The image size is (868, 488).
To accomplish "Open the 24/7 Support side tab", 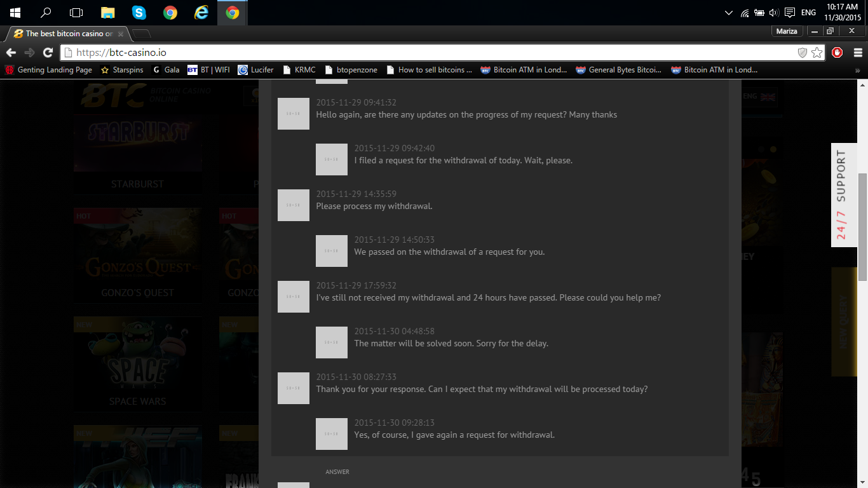I will (844, 195).
